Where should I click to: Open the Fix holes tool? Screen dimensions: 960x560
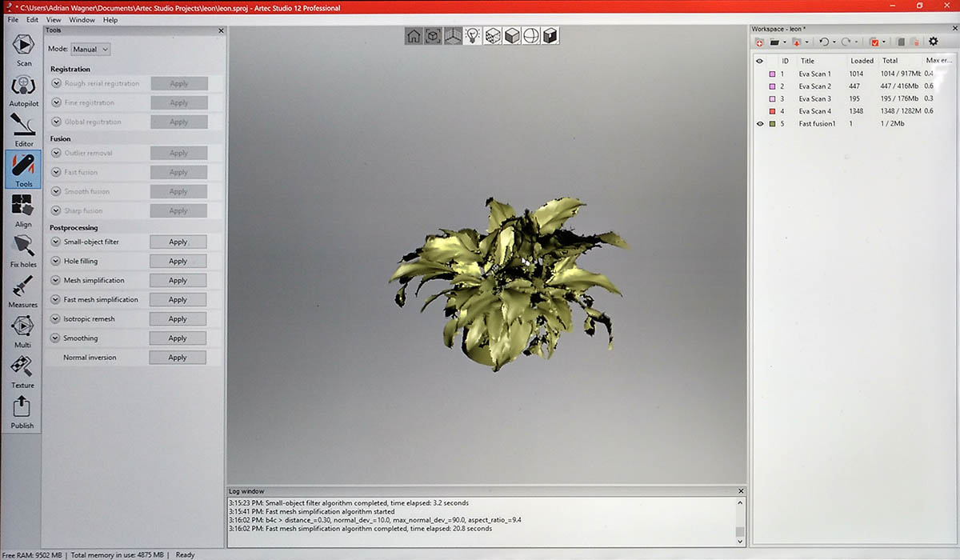pos(23,250)
